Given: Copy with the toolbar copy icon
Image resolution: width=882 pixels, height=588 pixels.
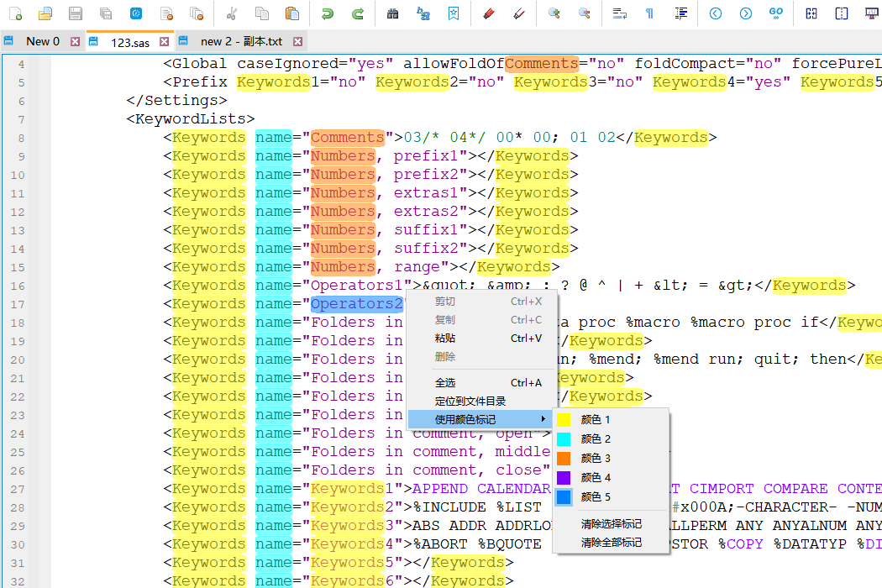Looking at the screenshot, I should tap(261, 13).
